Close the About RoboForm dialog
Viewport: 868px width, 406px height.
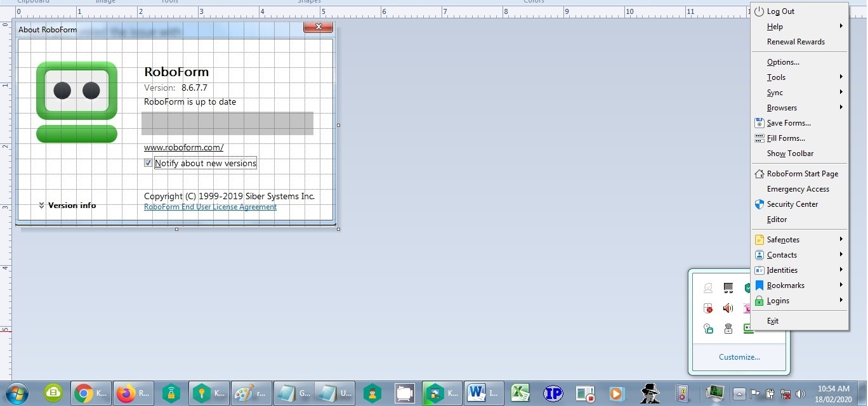318,27
